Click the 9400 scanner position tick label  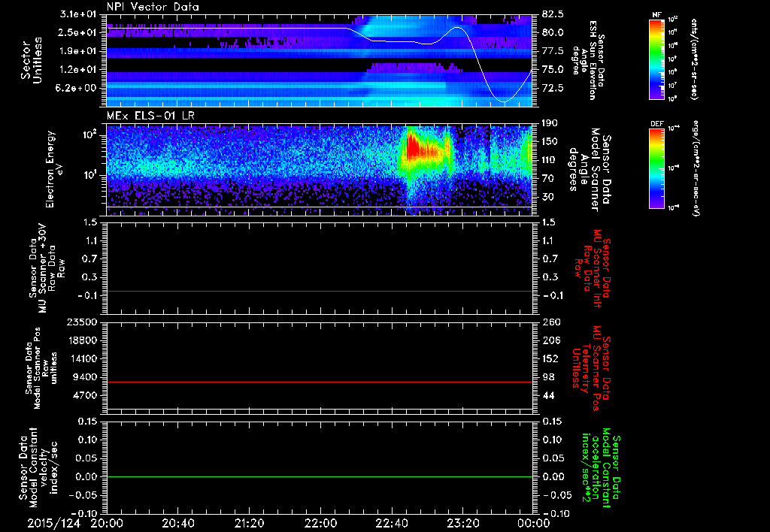tap(86, 377)
